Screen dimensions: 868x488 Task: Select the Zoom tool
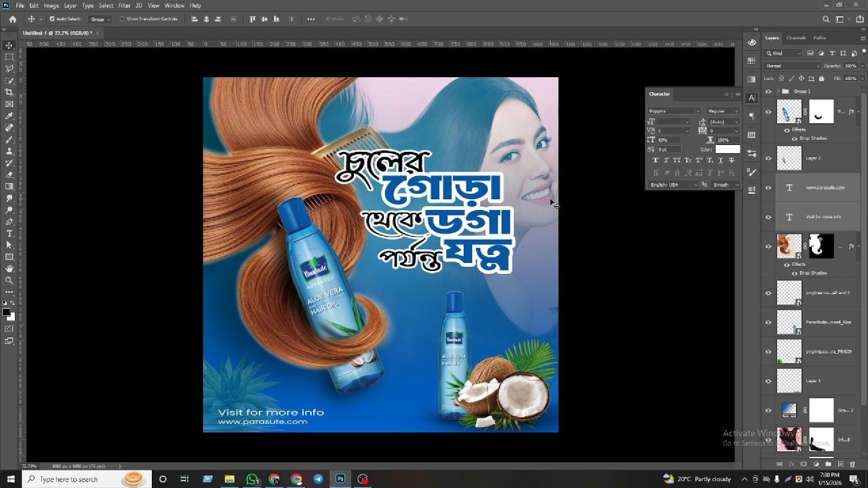click(x=9, y=280)
